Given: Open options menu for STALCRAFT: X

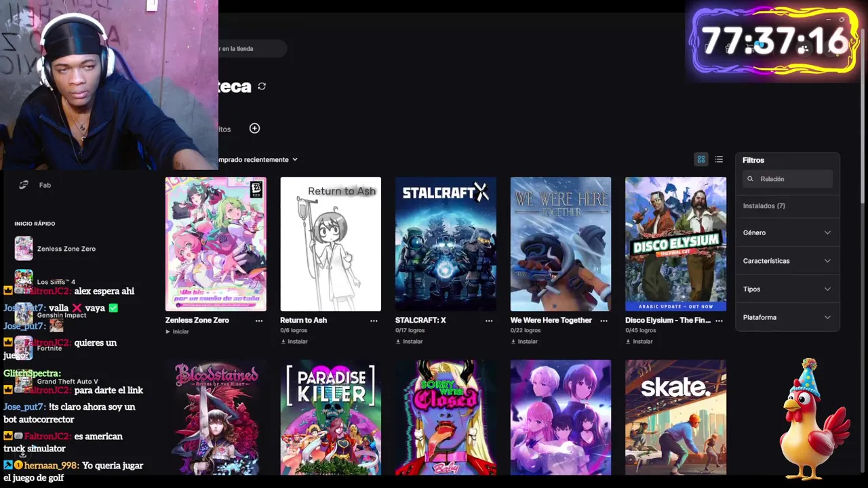Looking at the screenshot, I should coord(489,321).
